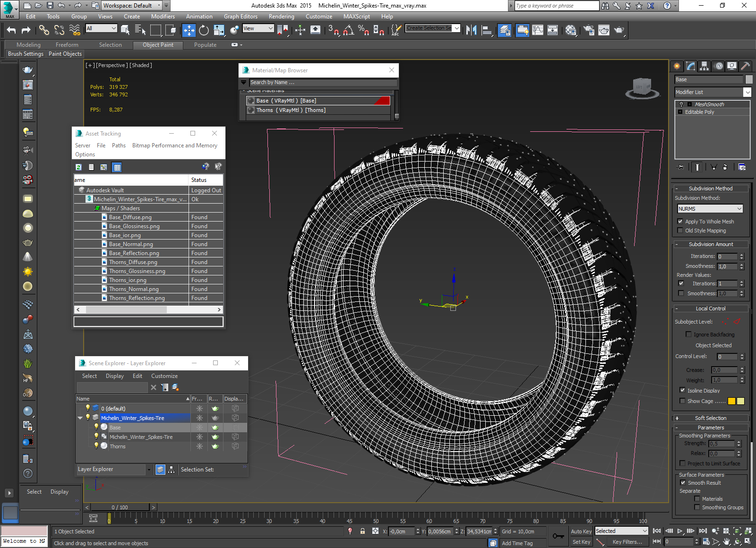Open Create Selection Set dropdown
Viewport: 756px width, 548px height.
click(x=433, y=28)
